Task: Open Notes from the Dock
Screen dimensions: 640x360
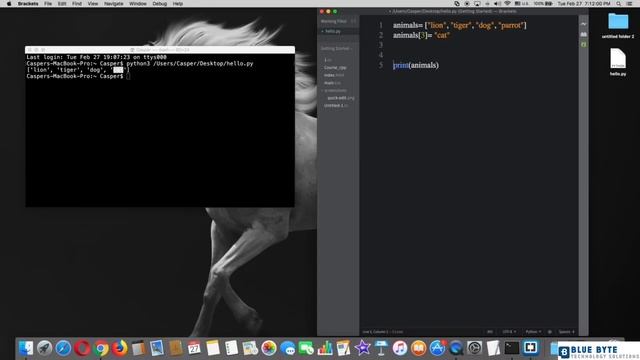Action: [213, 348]
